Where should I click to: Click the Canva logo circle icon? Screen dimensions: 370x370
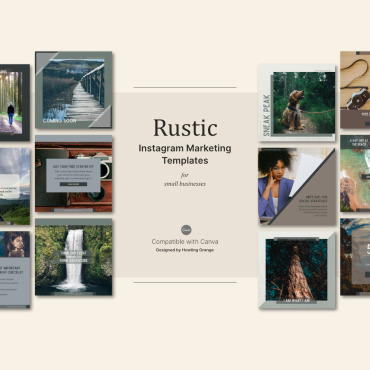point(186,230)
